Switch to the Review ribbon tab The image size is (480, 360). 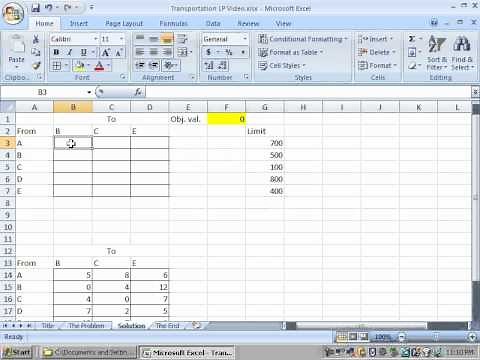point(248,23)
